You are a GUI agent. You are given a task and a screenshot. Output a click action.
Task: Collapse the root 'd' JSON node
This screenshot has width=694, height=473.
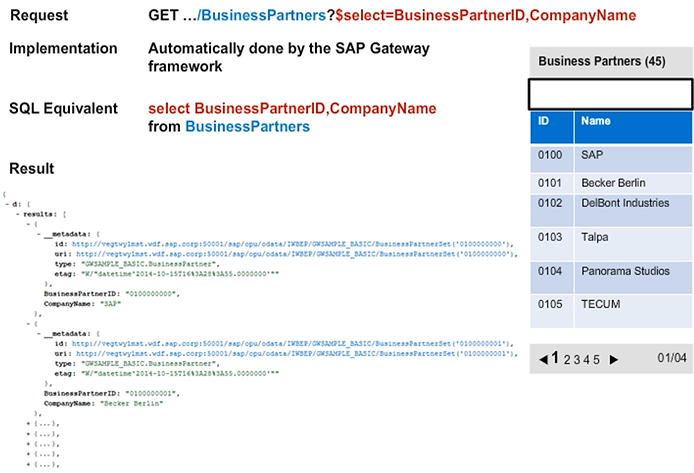[7, 203]
